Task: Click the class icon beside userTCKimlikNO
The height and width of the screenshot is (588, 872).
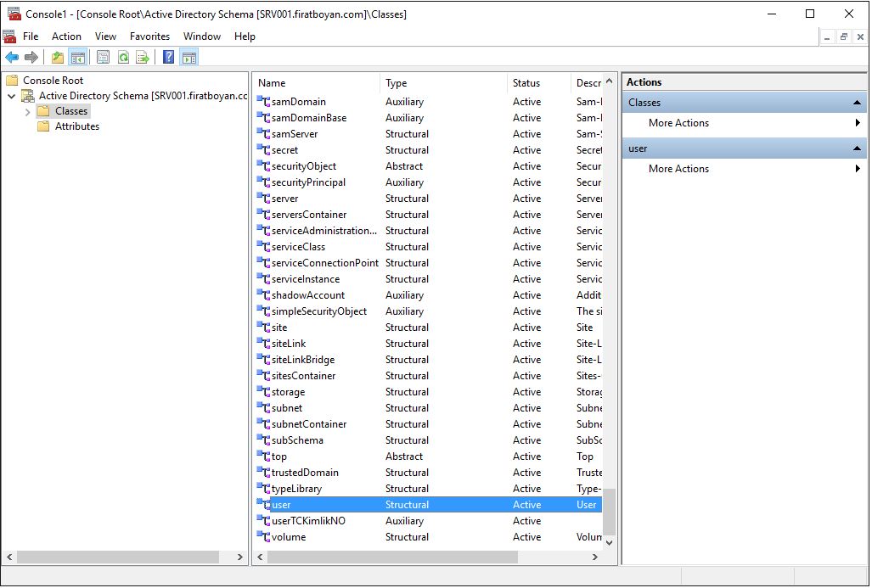Action: click(263, 520)
